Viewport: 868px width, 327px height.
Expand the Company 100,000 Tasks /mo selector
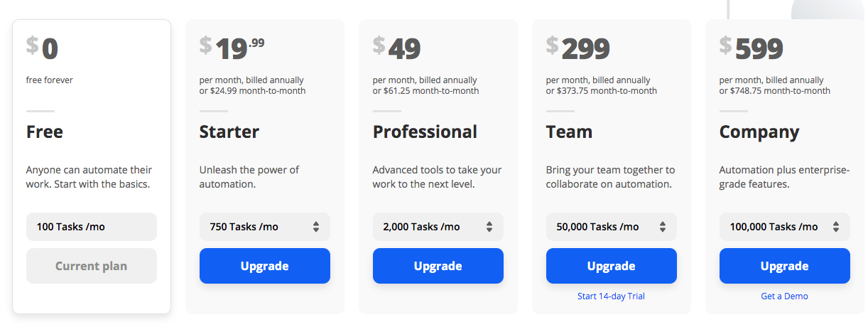[785, 227]
